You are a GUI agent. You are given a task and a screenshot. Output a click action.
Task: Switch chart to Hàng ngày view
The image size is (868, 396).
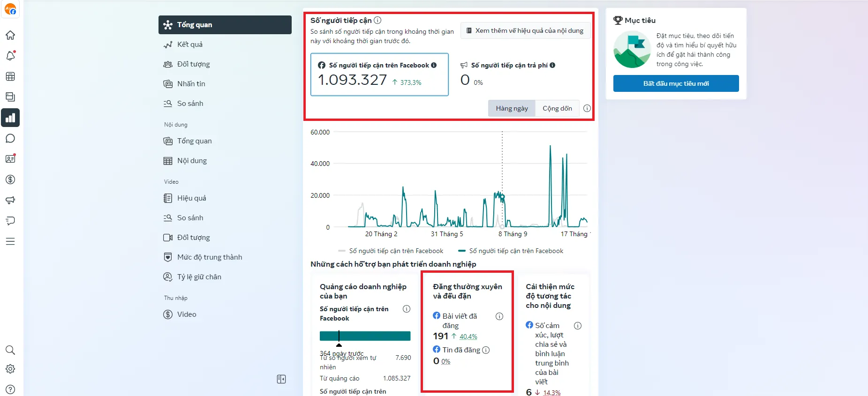point(512,108)
